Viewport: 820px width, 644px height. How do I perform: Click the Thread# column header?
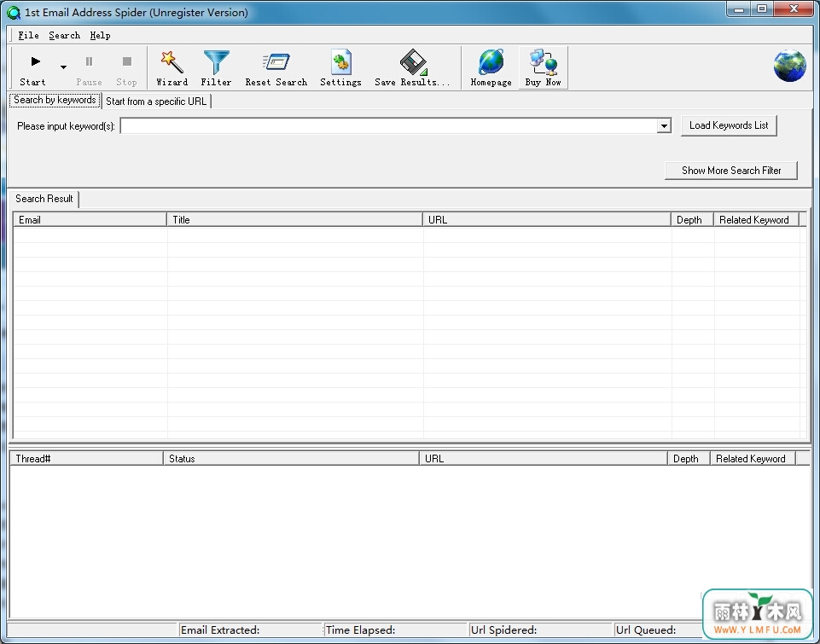click(x=86, y=458)
